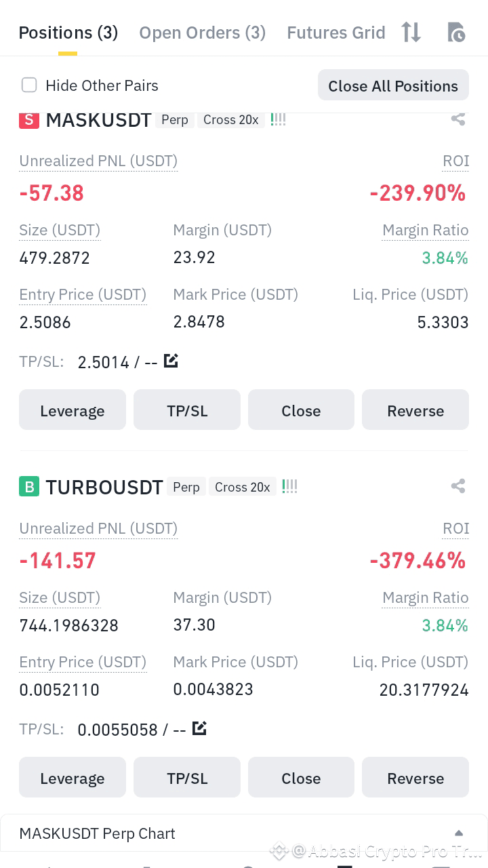488x868 pixels.
Task: Tap the green B long badge on TURBOUSDT
Action: click(29, 487)
